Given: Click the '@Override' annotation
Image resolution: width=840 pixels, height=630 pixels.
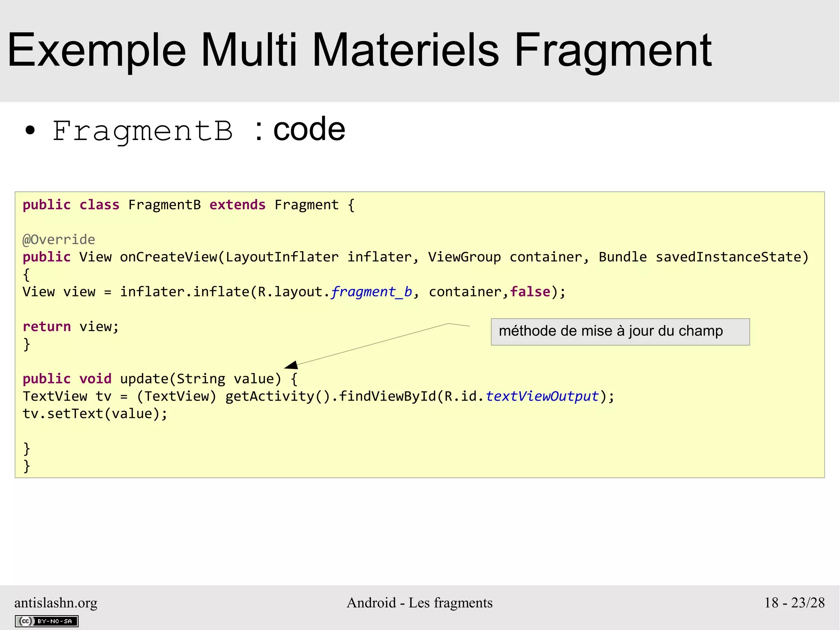Looking at the screenshot, I should coord(59,240).
